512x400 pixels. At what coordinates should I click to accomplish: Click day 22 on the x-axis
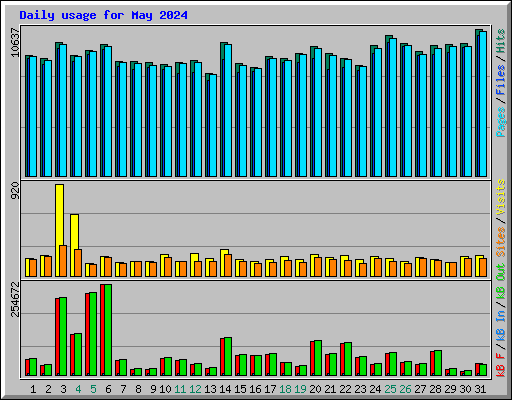pos(345,389)
